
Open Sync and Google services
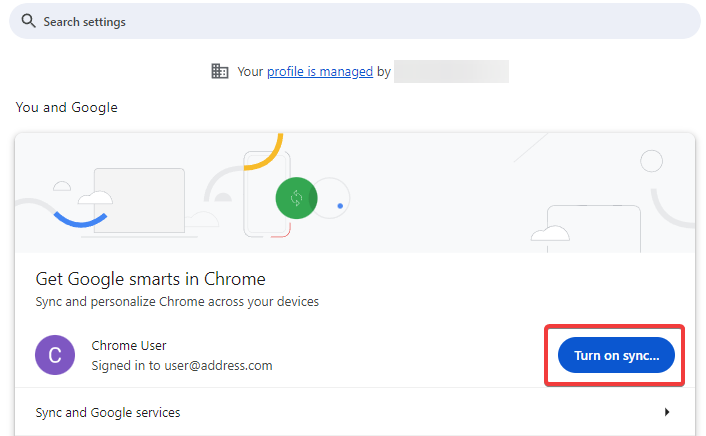108,412
